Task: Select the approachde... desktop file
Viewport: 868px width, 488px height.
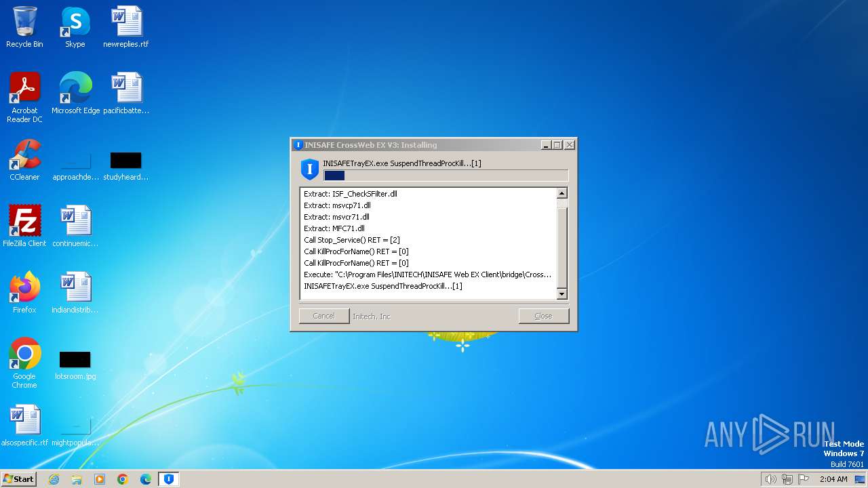Action: pos(75,165)
